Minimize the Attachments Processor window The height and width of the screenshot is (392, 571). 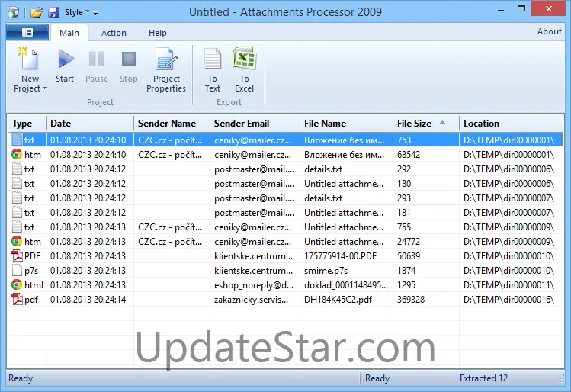501,10
